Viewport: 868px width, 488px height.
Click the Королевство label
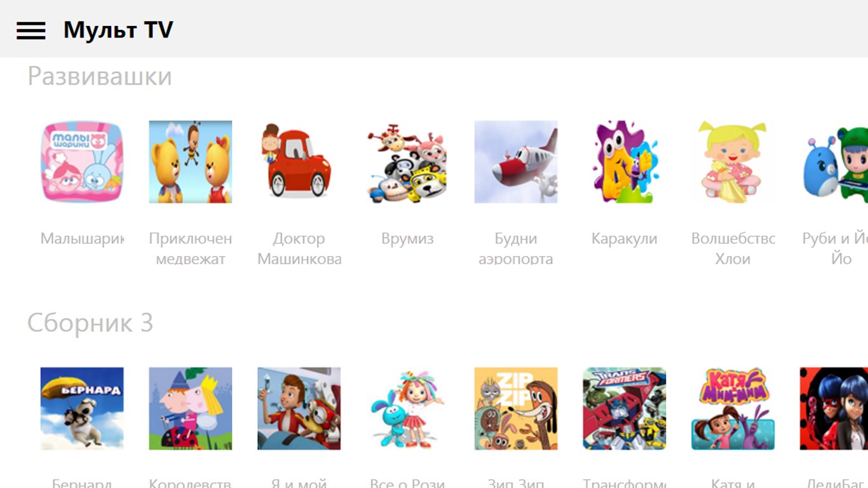[191, 483]
